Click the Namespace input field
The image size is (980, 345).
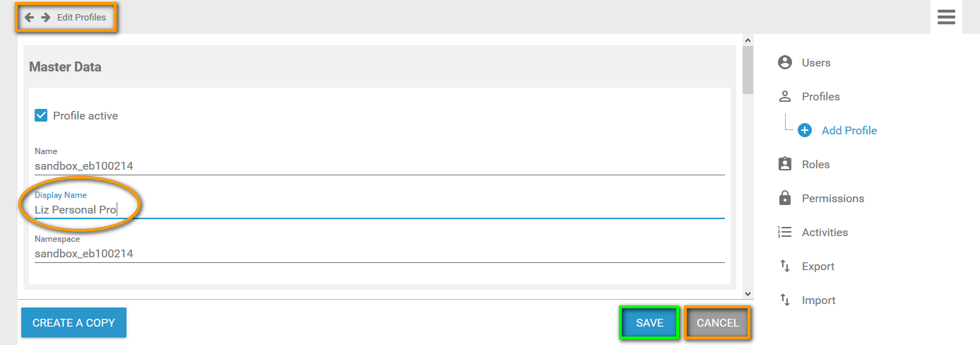379,254
